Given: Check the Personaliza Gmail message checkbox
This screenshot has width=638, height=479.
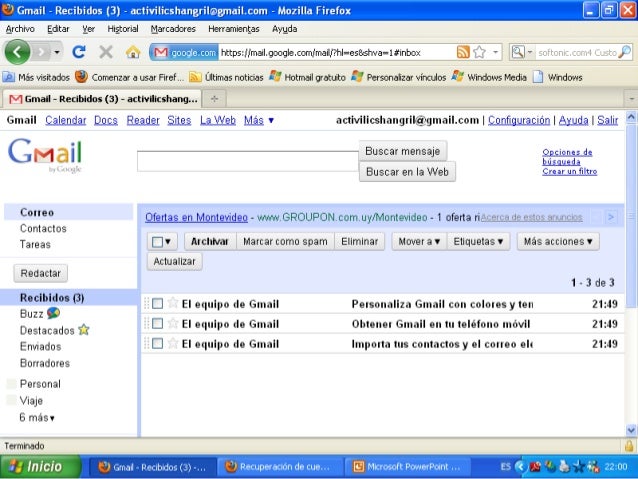Looking at the screenshot, I should (x=157, y=304).
